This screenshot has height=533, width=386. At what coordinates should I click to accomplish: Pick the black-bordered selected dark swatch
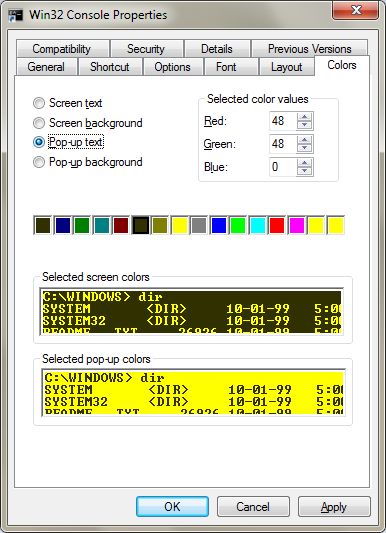point(141,225)
